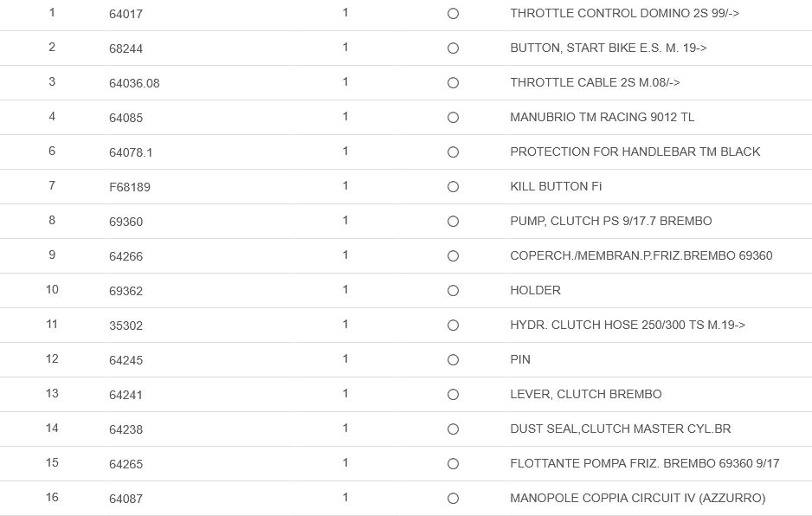This screenshot has width=812, height=516.
Task: Click part number F68189
Action: [x=130, y=187]
